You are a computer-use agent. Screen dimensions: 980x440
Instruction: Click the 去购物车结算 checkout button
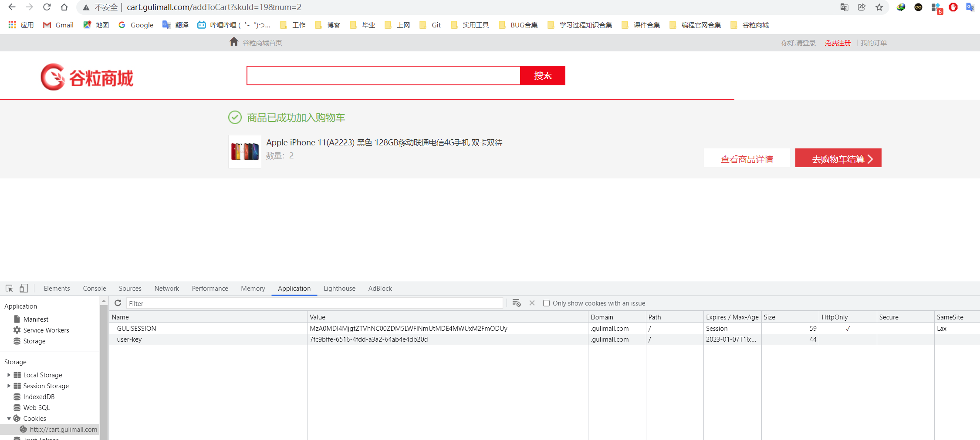tap(838, 158)
